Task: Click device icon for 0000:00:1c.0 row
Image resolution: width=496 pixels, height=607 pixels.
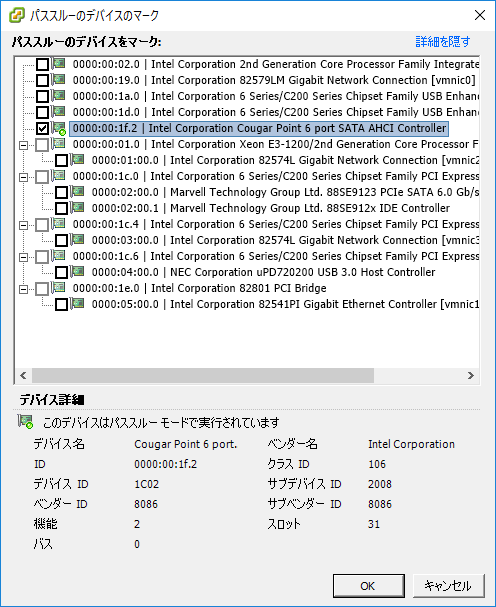Action: [59, 176]
